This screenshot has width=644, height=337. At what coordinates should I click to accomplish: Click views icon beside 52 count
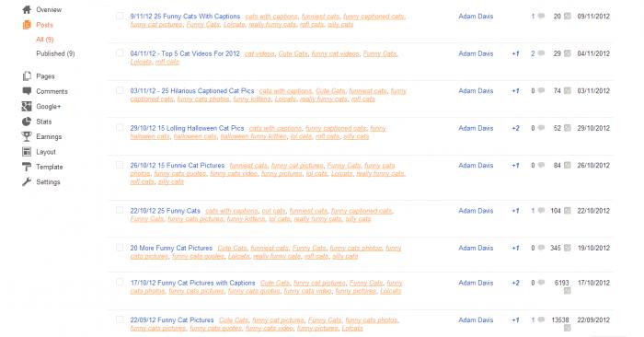pos(568,128)
